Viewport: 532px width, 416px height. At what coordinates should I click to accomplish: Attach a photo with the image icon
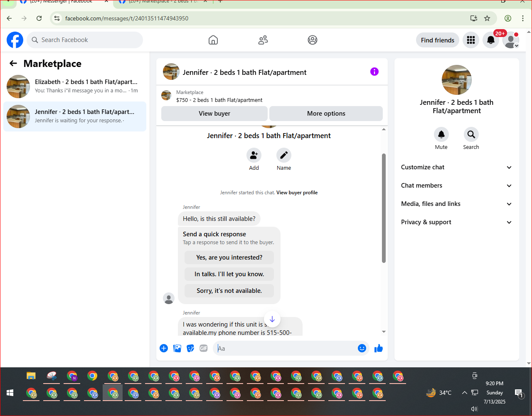tap(177, 348)
